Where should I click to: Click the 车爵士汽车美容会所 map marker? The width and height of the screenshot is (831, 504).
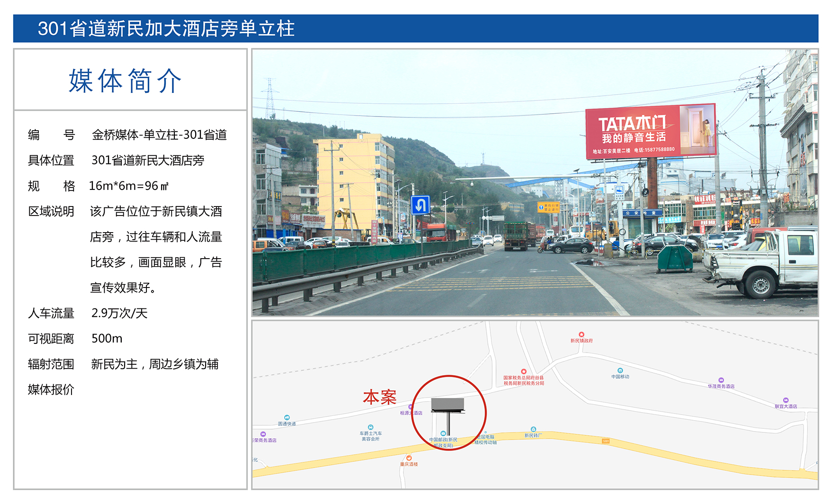coord(370,427)
